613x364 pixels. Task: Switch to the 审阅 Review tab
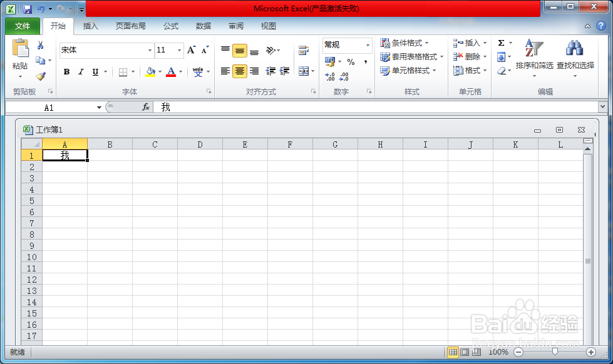(x=235, y=26)
